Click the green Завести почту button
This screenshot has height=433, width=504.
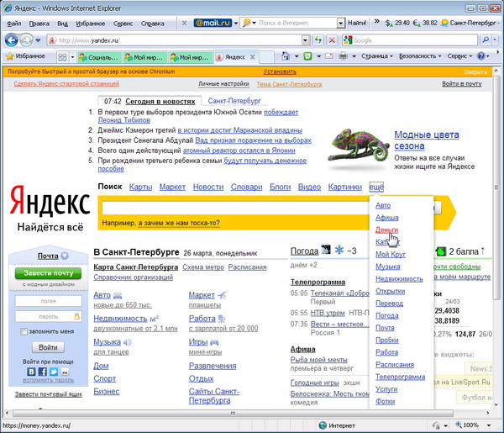click(x=48, y=273)
